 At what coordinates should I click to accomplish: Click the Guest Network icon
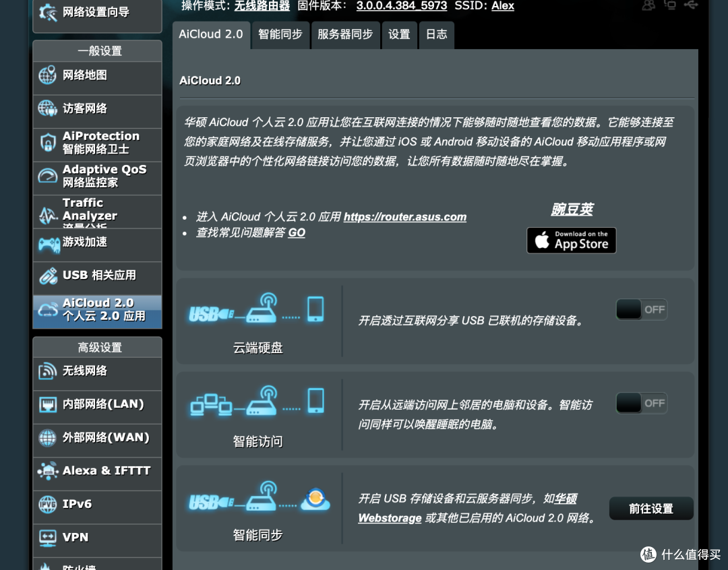pos(47,108)
